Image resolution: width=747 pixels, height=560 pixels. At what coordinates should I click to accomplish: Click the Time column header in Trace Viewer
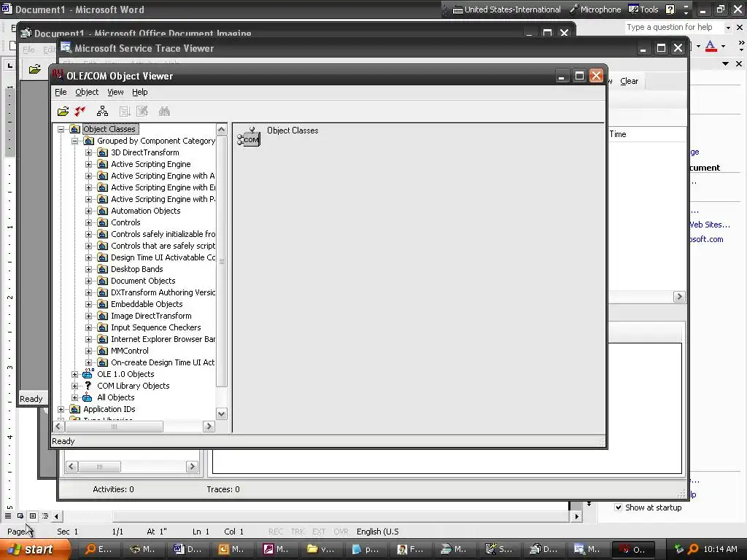618,134
